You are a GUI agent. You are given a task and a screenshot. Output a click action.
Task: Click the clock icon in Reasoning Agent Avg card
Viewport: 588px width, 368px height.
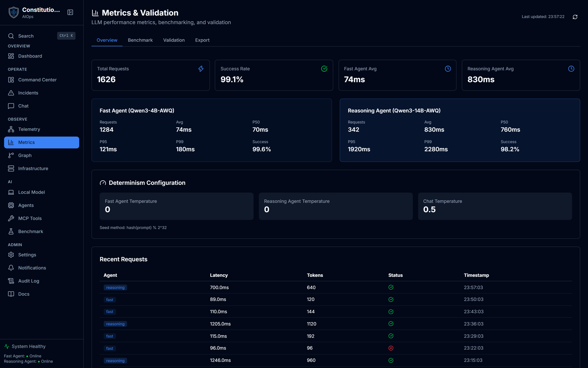point(571,69)
